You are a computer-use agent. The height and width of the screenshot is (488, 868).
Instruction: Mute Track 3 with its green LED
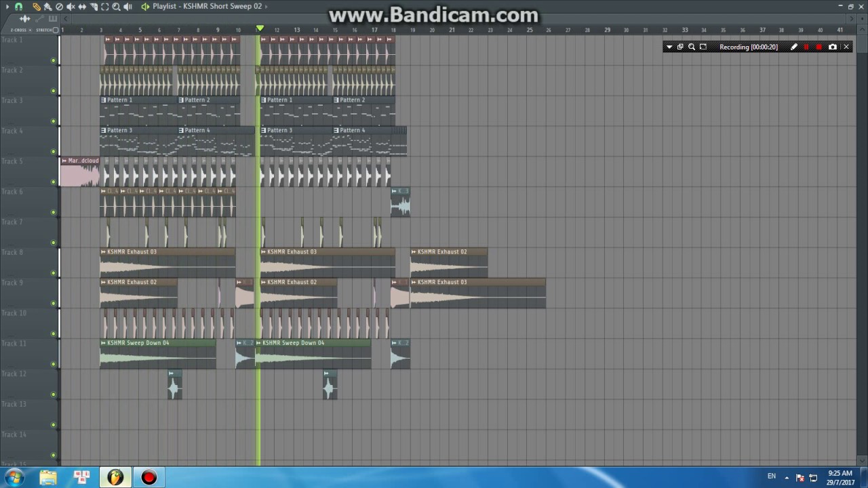[54, 121]
